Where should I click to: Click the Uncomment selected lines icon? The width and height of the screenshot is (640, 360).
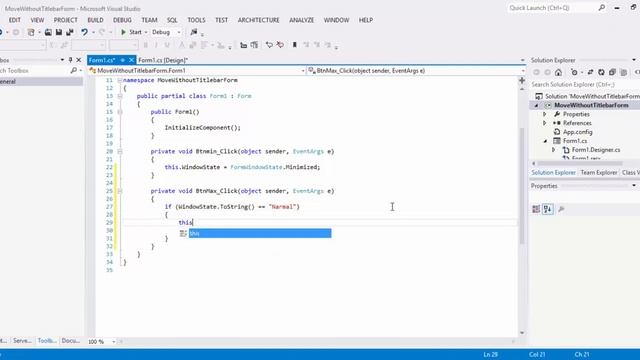(280, 45)
